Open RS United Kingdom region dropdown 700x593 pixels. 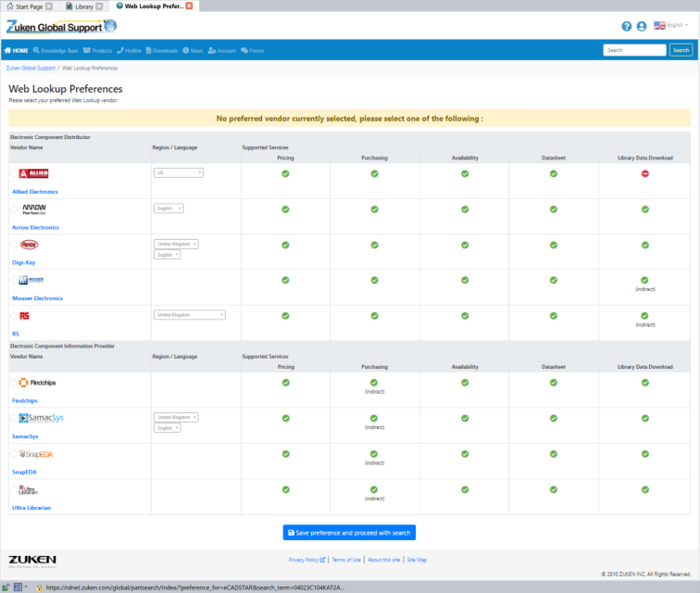coord(190,315)
